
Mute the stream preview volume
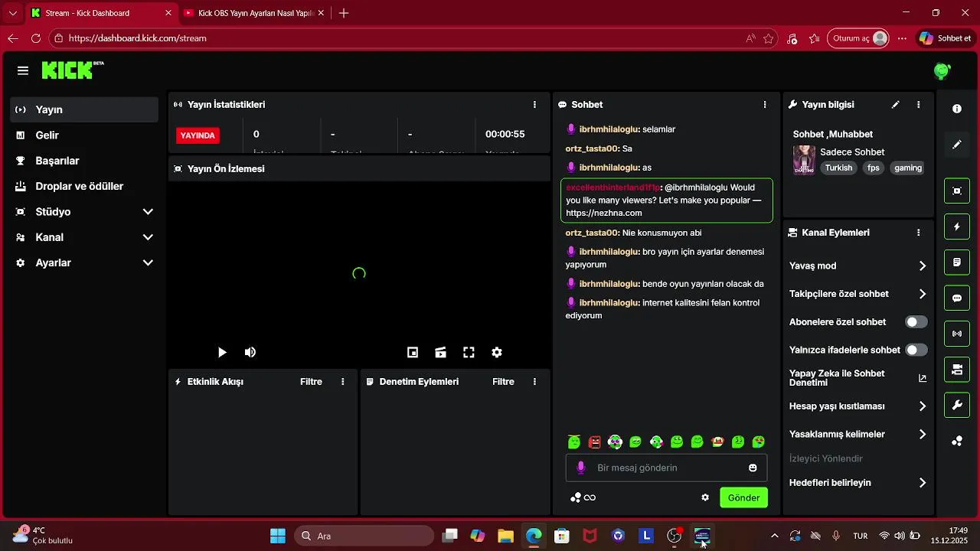(250, 352)
